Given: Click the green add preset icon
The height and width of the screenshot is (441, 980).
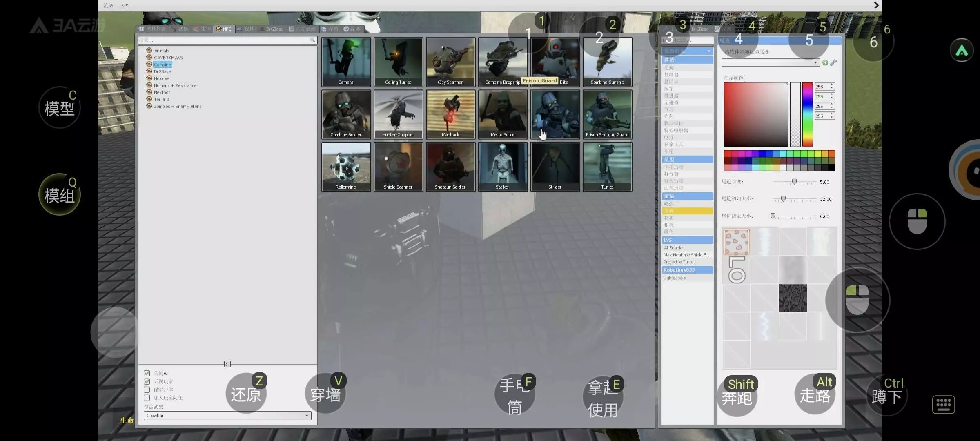Looking at the screenshot, I should (x=825, y=62).
